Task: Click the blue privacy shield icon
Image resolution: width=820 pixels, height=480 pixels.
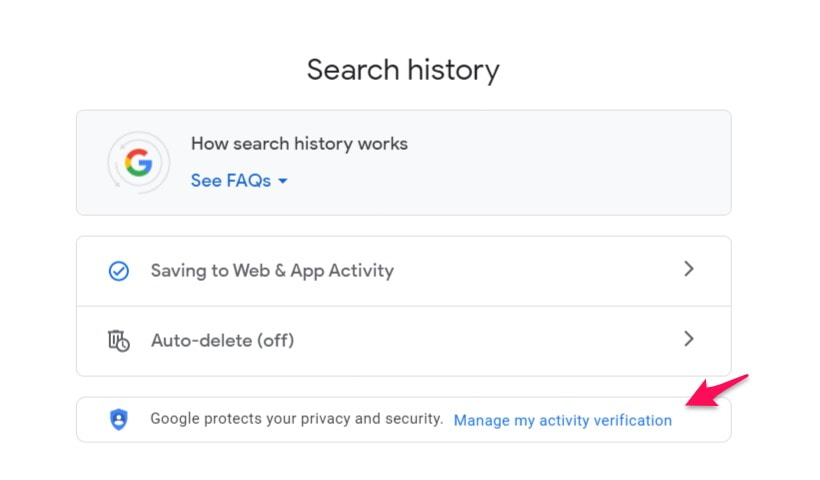Action: click(119, 419)
